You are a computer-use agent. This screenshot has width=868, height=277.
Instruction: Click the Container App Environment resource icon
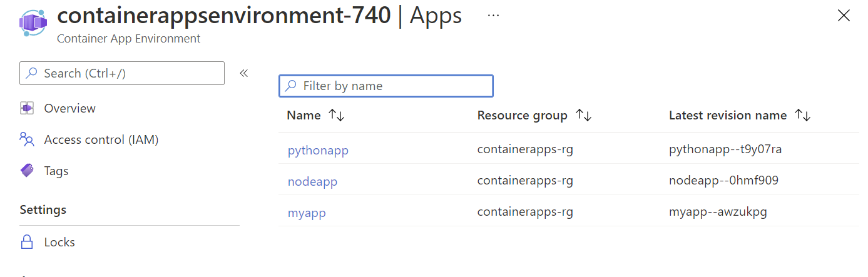[x=33, y=23]
